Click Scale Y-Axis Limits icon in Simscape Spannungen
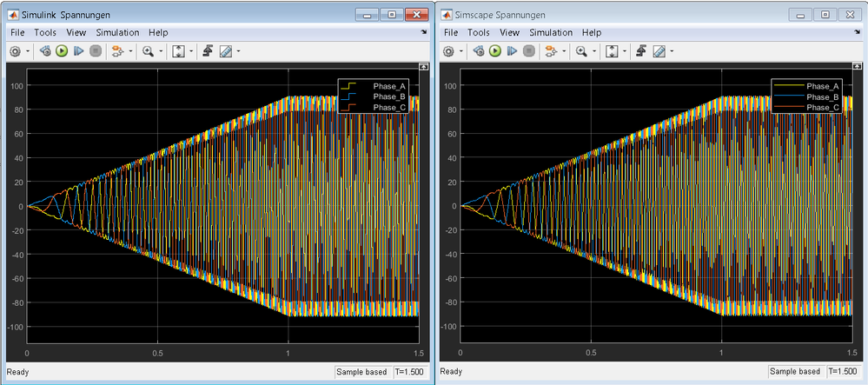868x385 pixels. point(612,51)
